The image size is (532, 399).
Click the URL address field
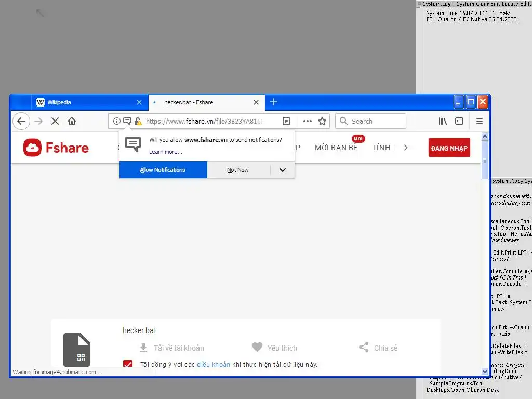204,121
